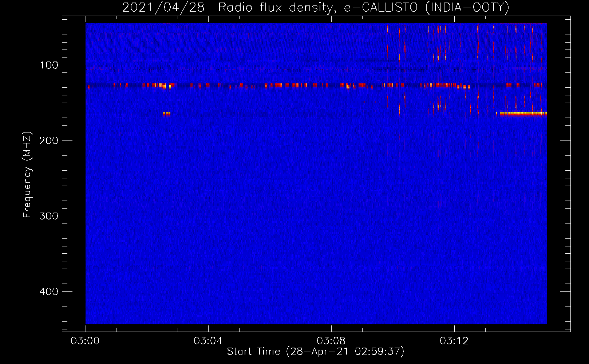
Task: Click the '03:00' time tick label
Action: pyautogui.click(x=85, y=341)
